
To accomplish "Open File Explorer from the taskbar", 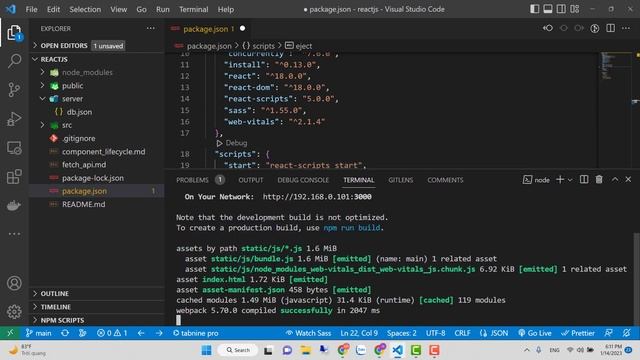I will coord(305,350).
